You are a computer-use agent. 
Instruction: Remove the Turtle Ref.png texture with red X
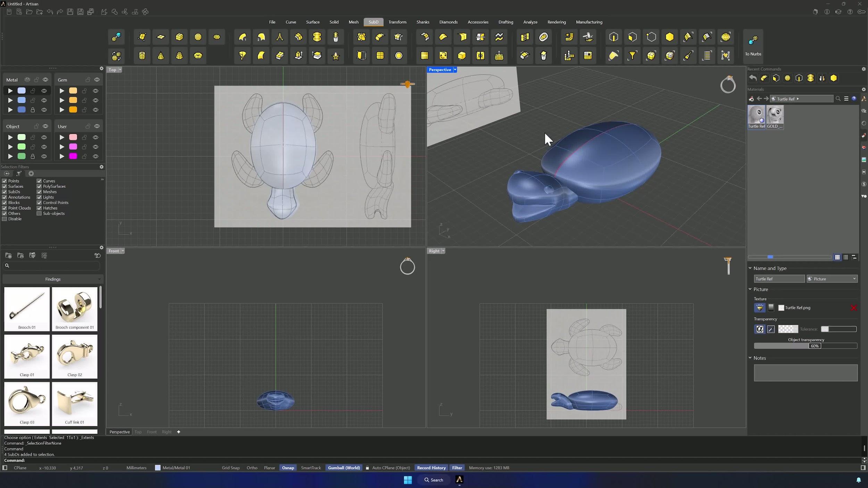pyautogui.click(x=853, y=308)
